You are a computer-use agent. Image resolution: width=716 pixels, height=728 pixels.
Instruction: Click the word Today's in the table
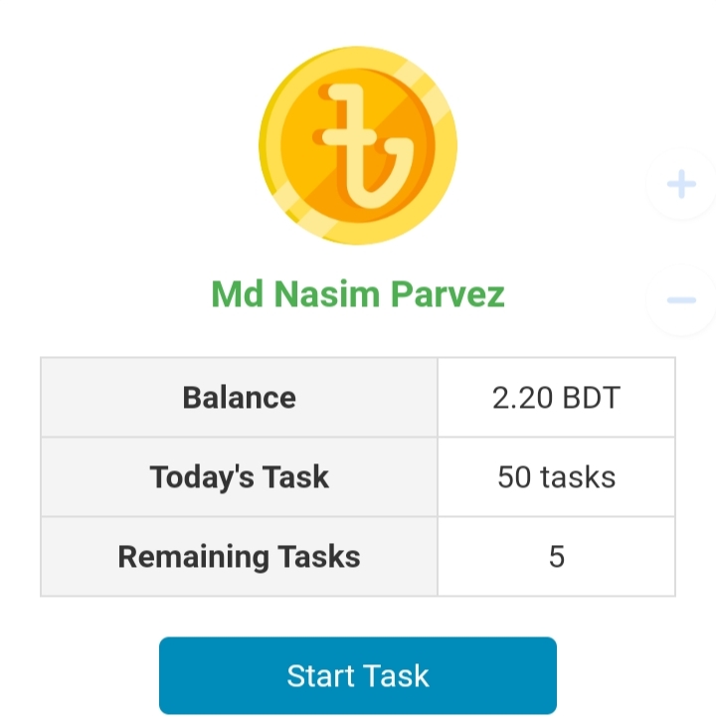[190, 477]
